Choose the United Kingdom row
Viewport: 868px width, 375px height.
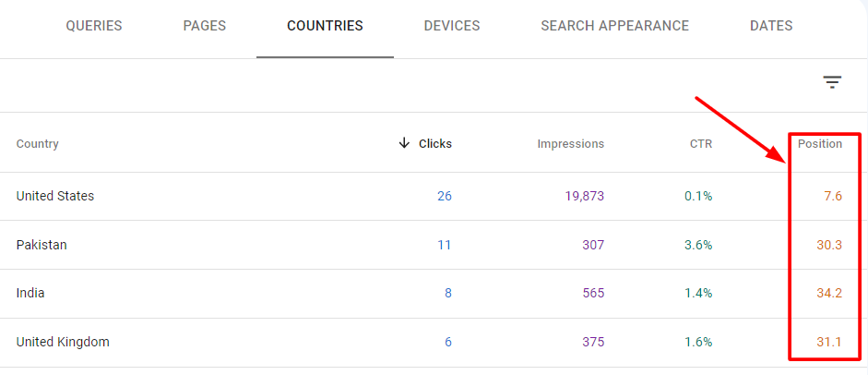tap(63, 342)
